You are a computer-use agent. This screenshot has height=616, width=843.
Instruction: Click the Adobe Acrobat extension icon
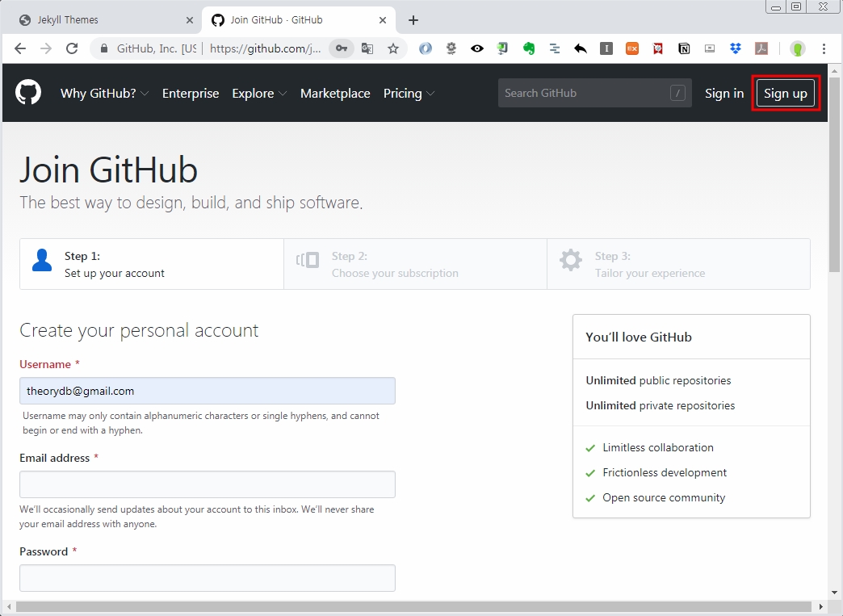[761, 48]
